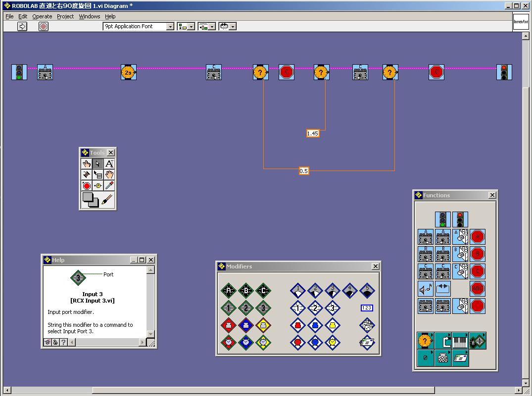Viewport: 532px width, 396px height.
Task: Click the green traffic light in Functions palette
Action: click(443, 220)
